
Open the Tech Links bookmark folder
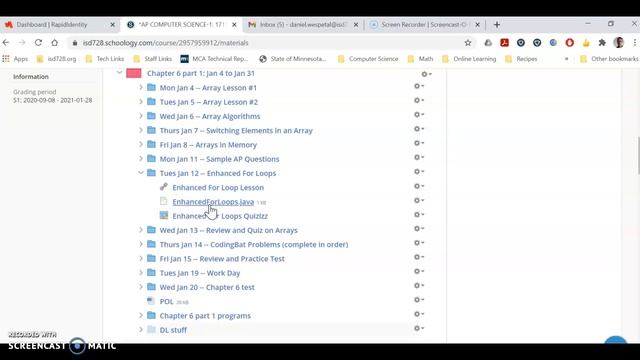(104, 59)
